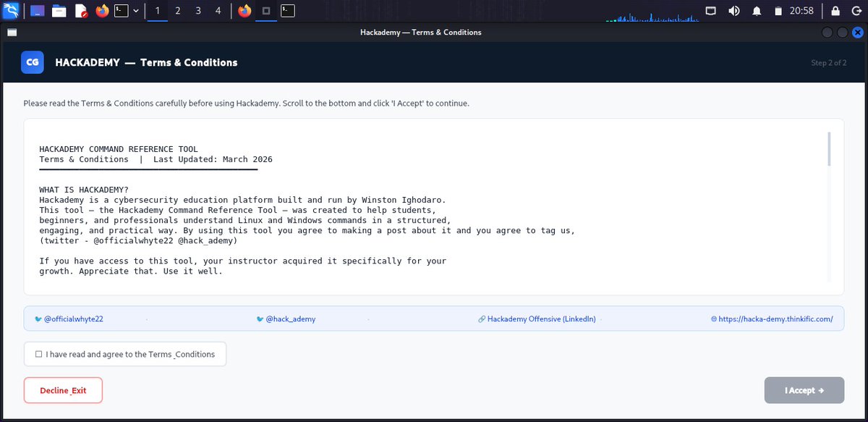868x422 pixels.
Task: Minimize the Hackademy window
Action: tap(828, 32)
